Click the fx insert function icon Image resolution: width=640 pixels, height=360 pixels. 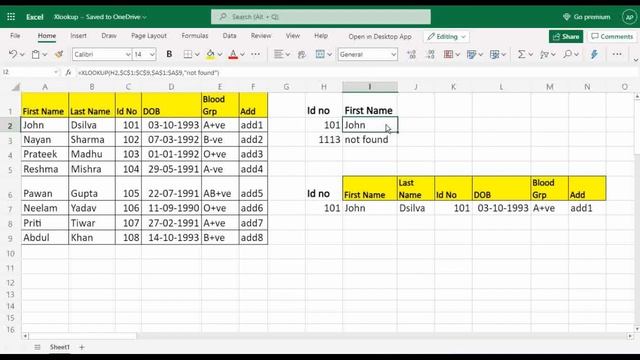(x=68, y=72)
